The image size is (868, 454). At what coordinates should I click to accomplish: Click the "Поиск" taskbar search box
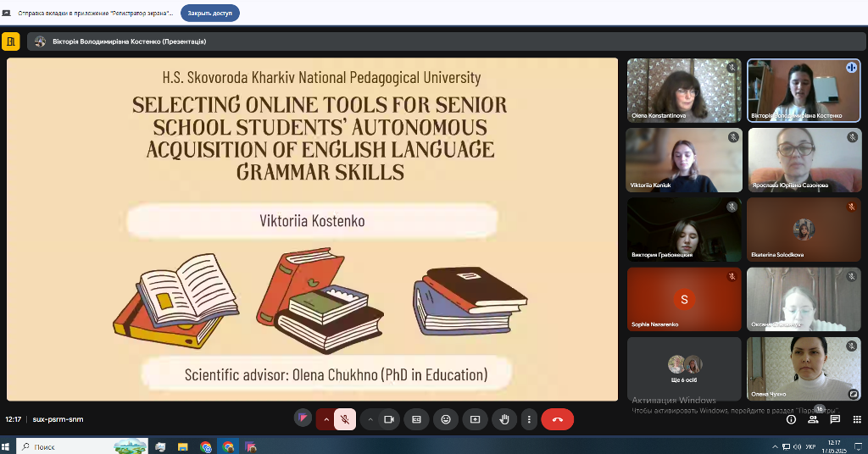tap(82, 446)
